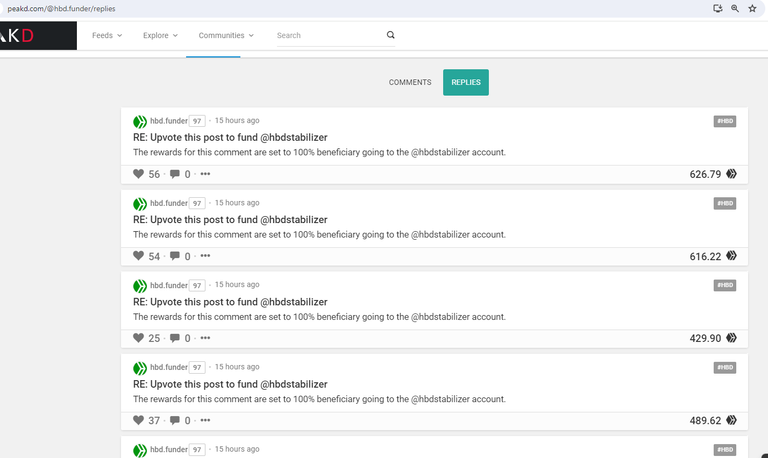The image size is (768, 458).
Task: Click the hbd.funder avatar on the fifth reply
Action: tap(140, 450)
